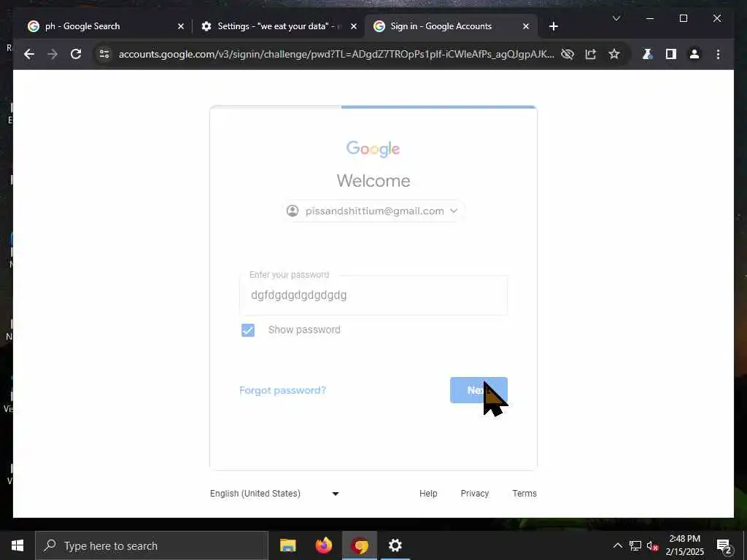747x560 pixels.
Task: Expand the pissandshittium@gmail.com account chooser
Action: [373, 211]
